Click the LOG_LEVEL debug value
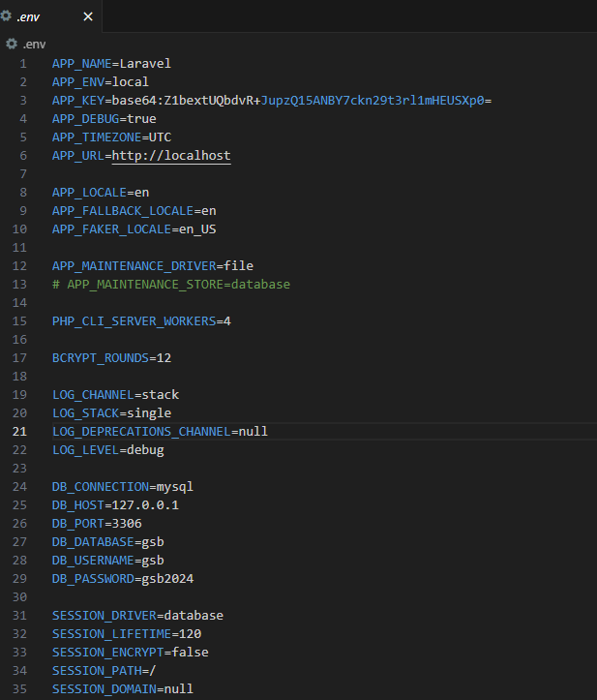This screenshot has height=700, width=597. (x=145, y=450)
